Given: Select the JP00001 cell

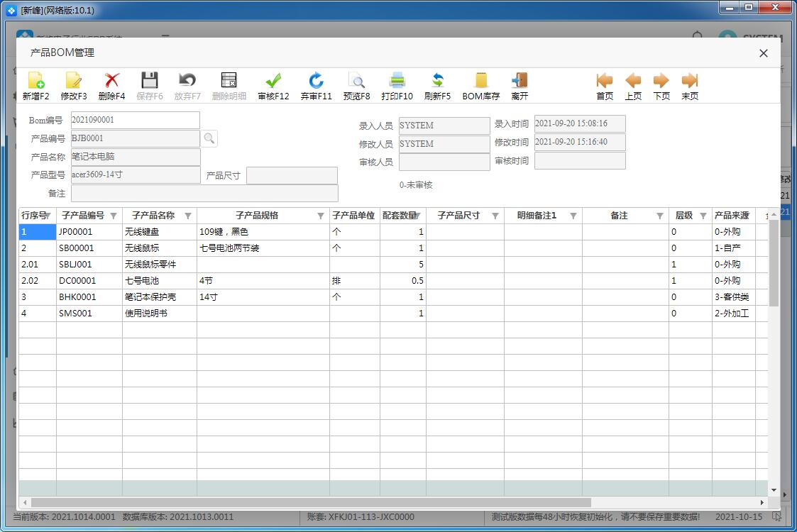Looking at the screenshot, I should coord(89,232).
